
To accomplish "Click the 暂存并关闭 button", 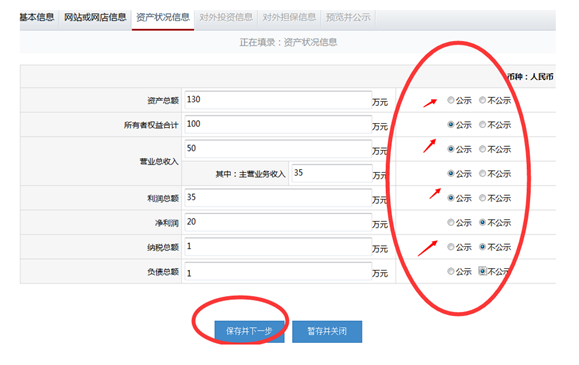I will coord(327,331).
